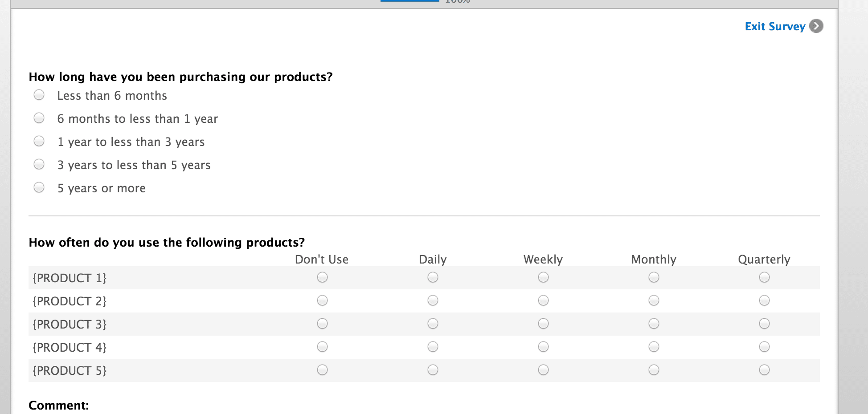This screenshot has height=414, width=868.
Task: Click the Exit Survey arrow icon
Action: pyautogui.click(x=816, y=26)
